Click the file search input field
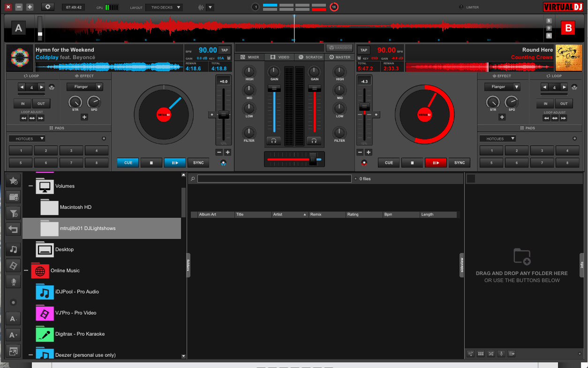588x368 pixels. tap(274, 179)
